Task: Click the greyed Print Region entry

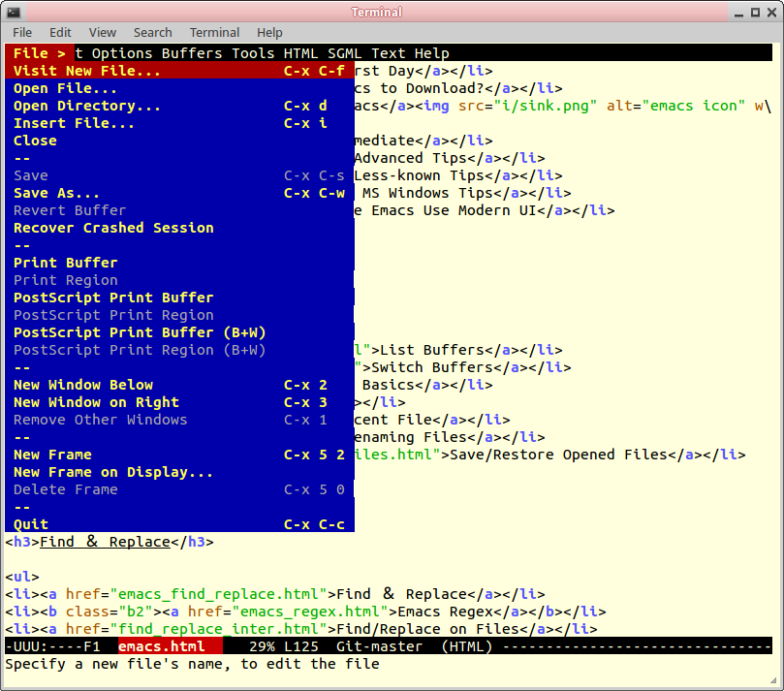Action: coord(179,280)
